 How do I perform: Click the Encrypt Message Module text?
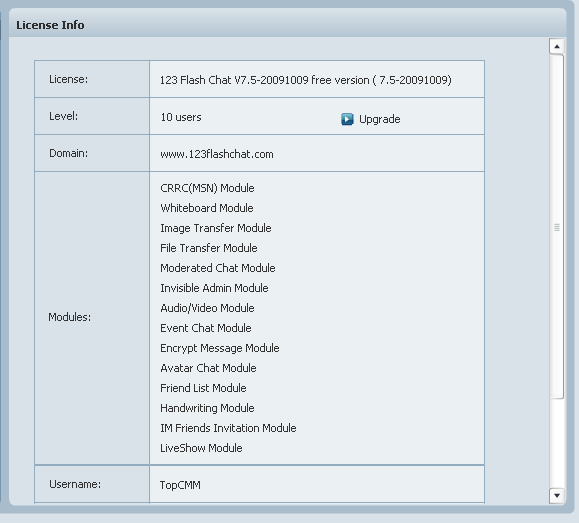(x=220, y=348)
